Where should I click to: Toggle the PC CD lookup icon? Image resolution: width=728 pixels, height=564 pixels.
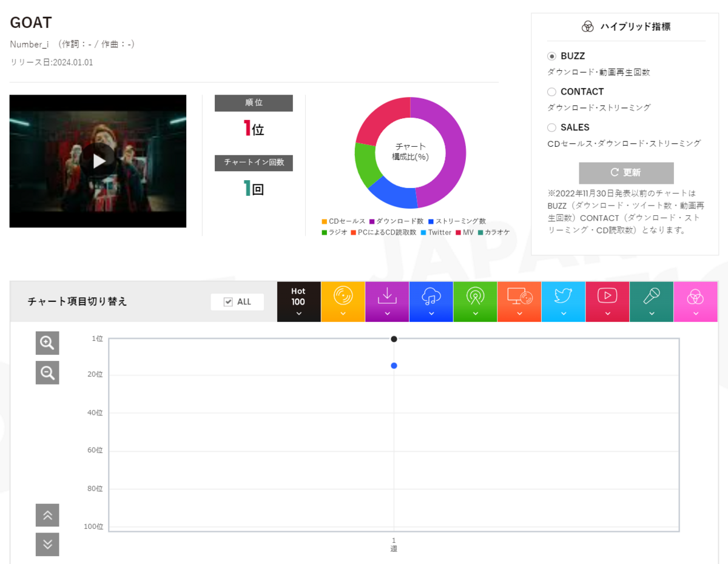(519, 301)
